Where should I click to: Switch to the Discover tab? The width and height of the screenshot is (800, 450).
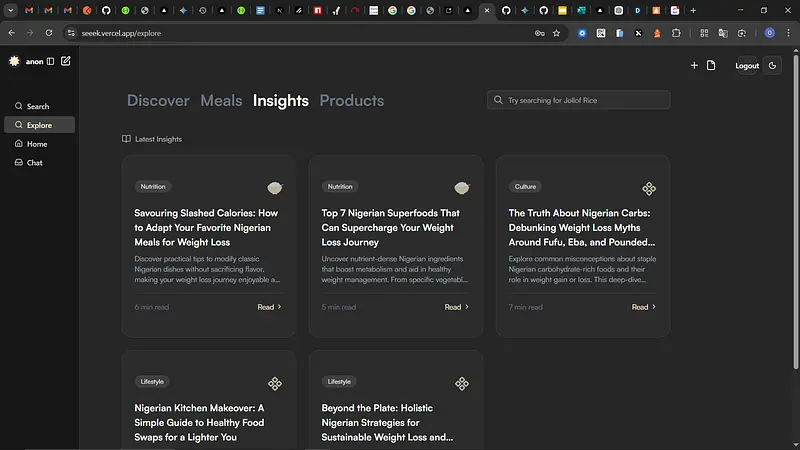coord(158,100)
